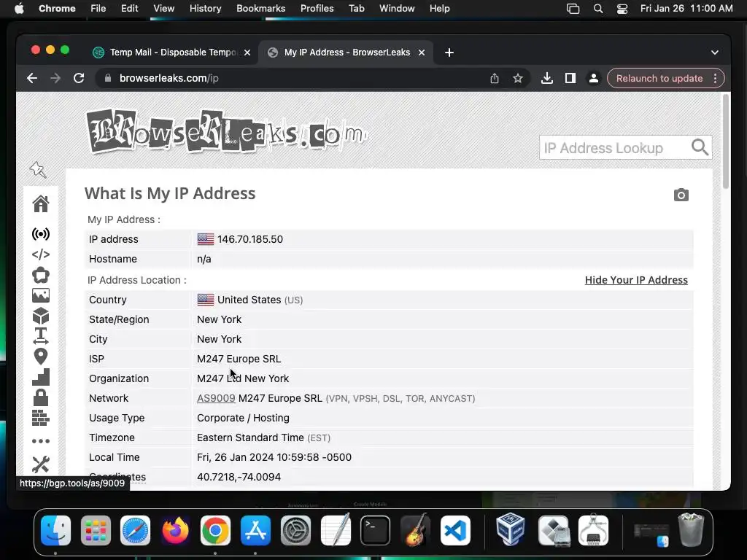Open the Window menu
Screen dimensions: 747x560
pyautogui.click(x=397, y=9)
